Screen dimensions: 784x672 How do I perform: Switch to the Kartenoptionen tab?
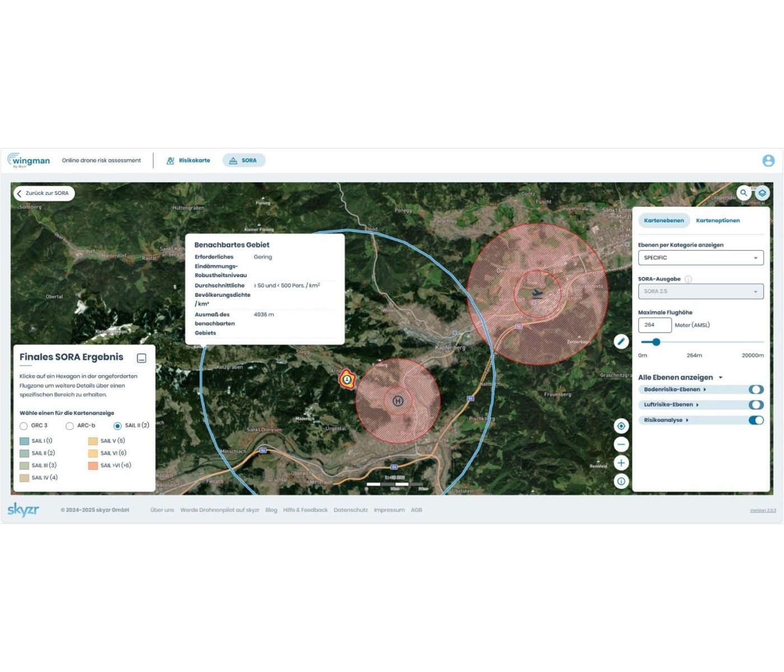[717, 221]
